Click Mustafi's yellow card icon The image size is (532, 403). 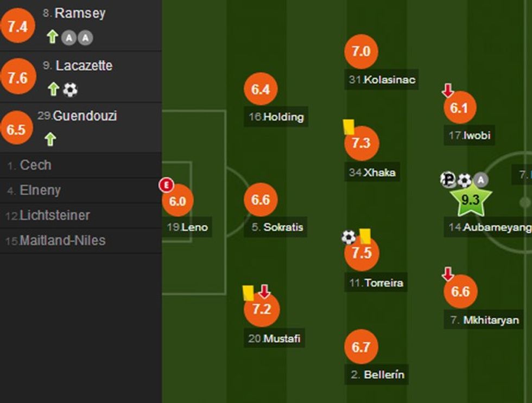[249, 293]
